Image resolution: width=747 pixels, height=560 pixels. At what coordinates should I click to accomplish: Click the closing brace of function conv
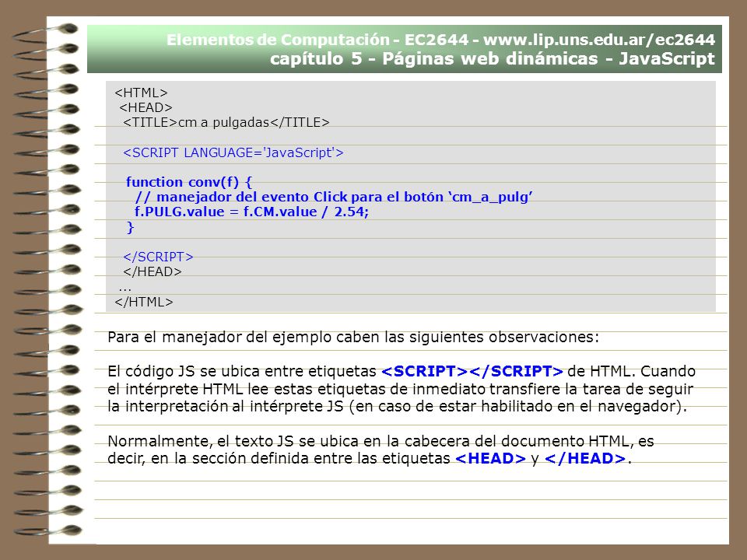131,227
